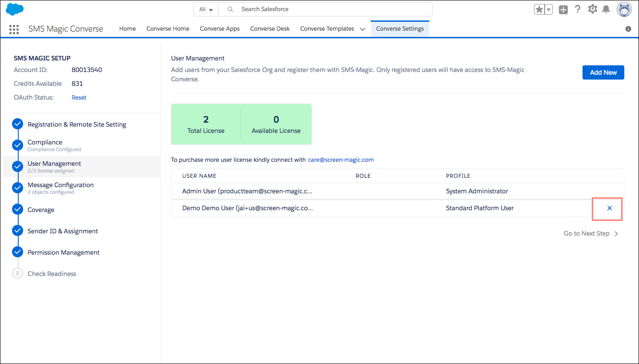The image size is (639, 364).
Task: Select the Admin User row name
Action: tap(247, 191)
